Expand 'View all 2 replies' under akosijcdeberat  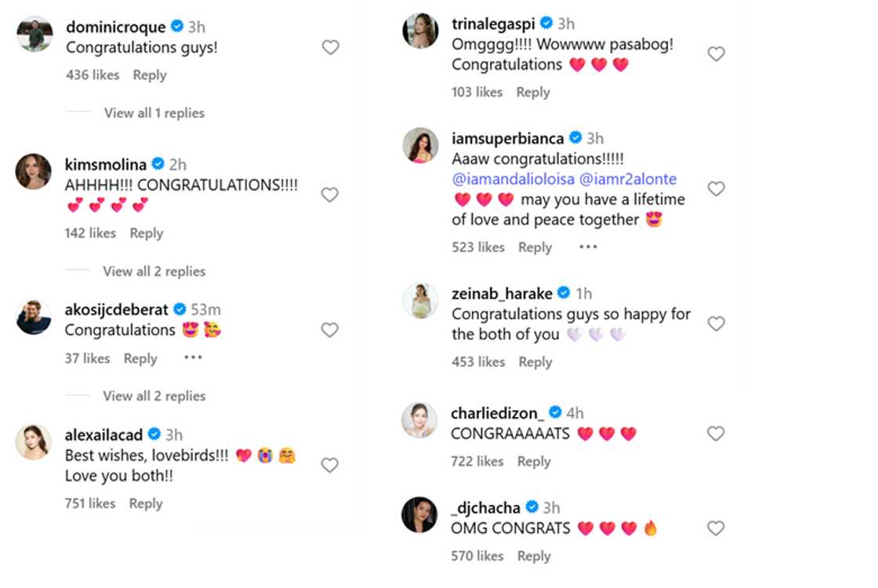(154, 396)
